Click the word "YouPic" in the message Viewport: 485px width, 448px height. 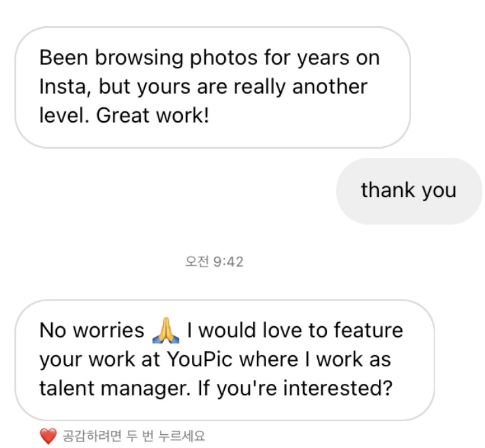click(x=202, y=360)
